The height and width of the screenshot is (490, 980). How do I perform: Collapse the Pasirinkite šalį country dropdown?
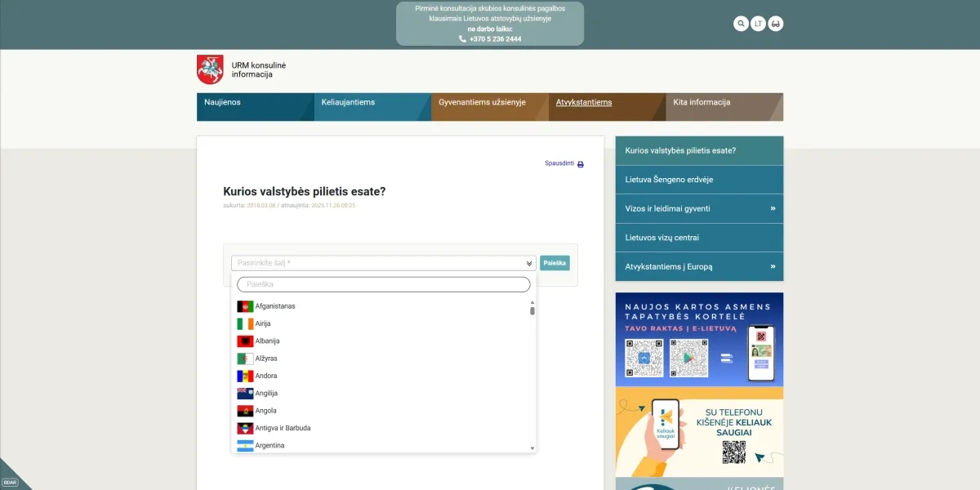[529, 263]
